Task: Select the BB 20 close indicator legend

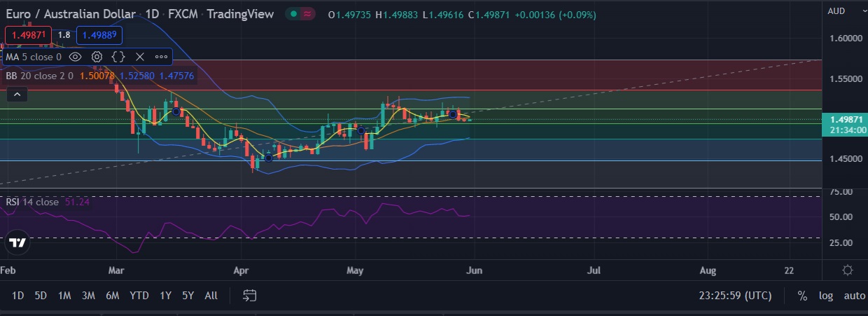Action: (41, 76)
